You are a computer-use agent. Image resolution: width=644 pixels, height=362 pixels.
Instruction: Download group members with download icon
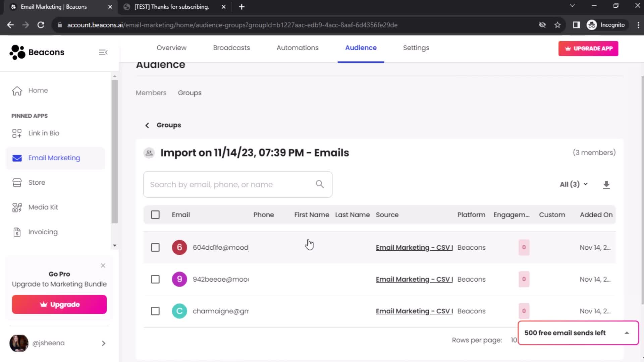(606, 185)
